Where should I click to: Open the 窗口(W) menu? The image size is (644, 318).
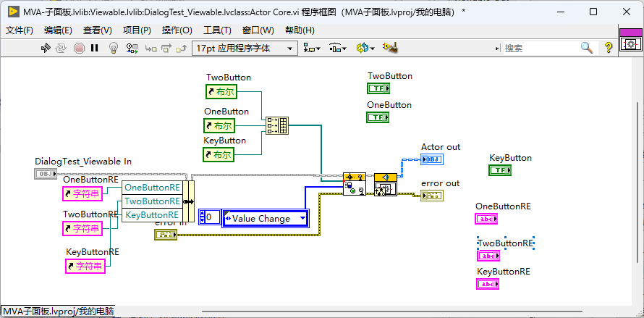(258, 30)
